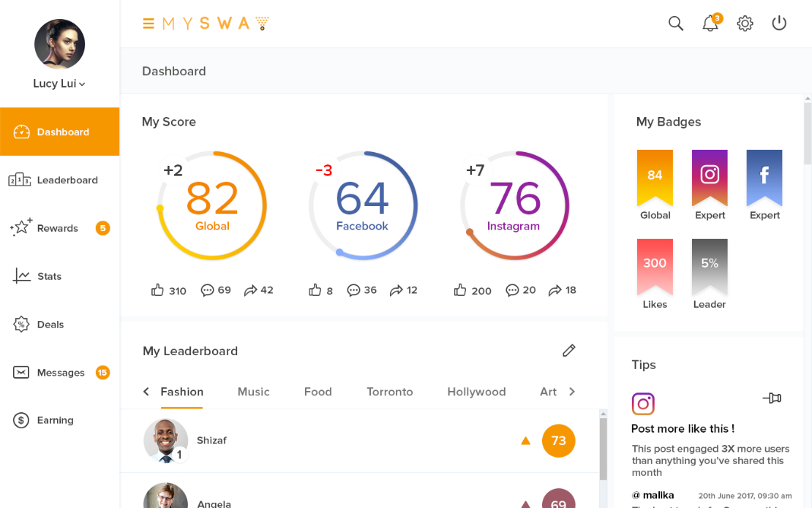
Task: Open the Torronto tab
Action: pos(390,392)
